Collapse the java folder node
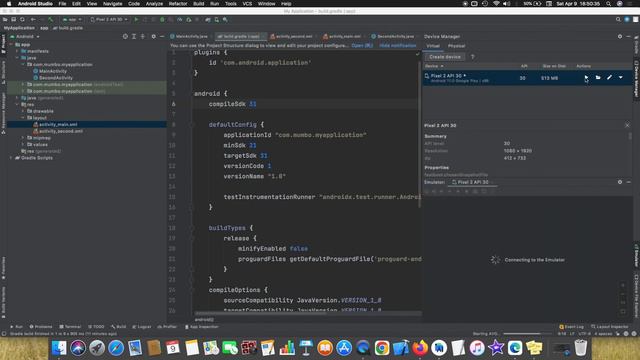 pyautogui.click(x=17, y=58)
